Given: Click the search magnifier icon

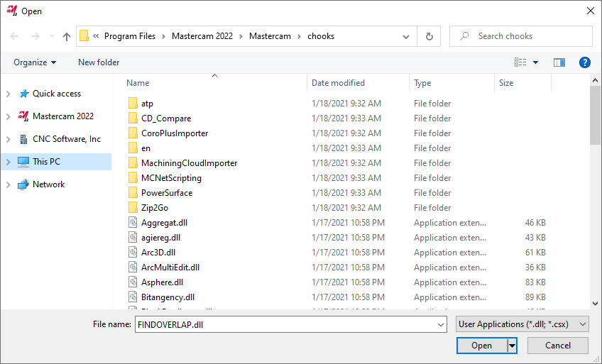Looking at the screenshot, I should click(x=464, y=36).
